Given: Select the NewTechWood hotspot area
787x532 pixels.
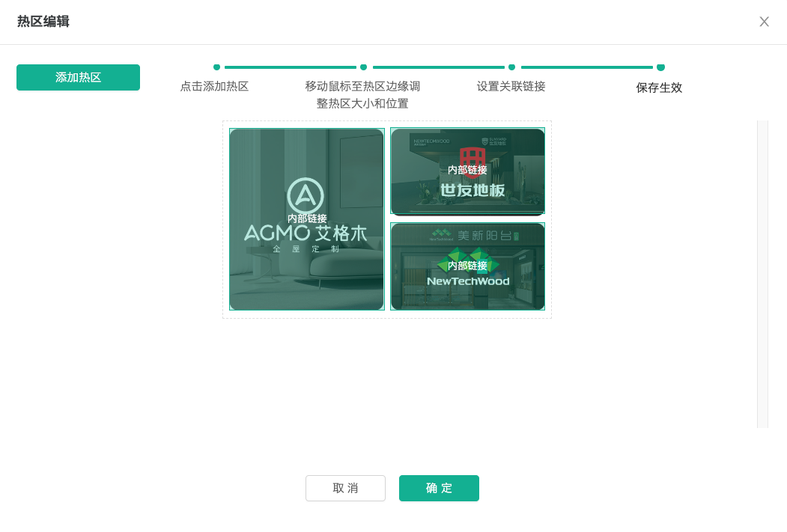Looking at the screenshot, I should [x=467, y=266].
